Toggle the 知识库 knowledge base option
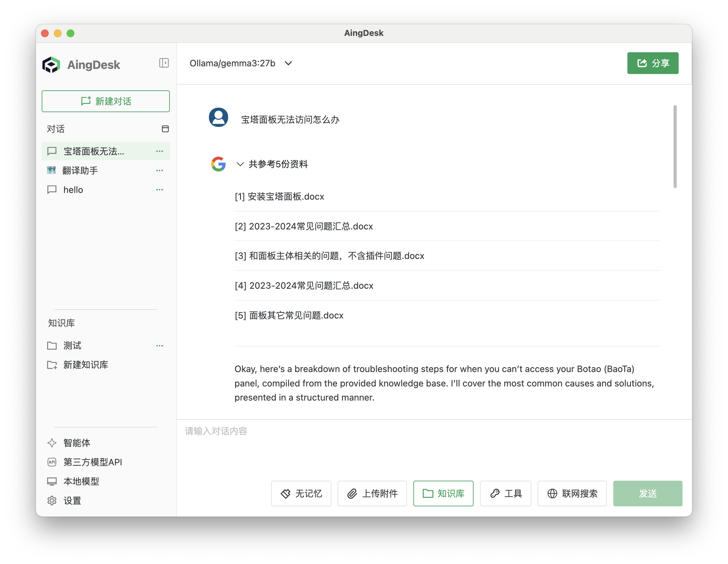The image size is (728, 564). (x=443, y=494)
